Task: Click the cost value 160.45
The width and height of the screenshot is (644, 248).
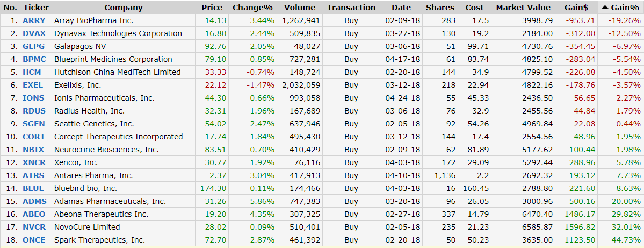Action: [476, 188]
